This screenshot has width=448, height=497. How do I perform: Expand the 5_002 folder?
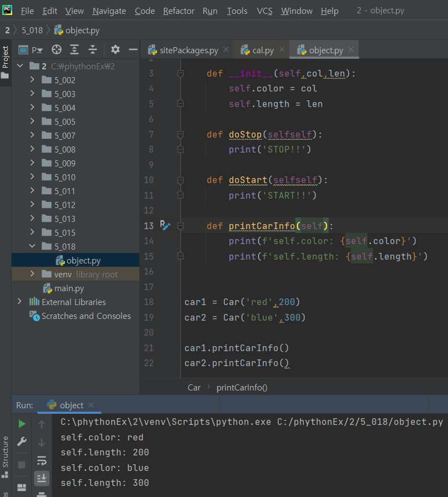pos(32,79)
